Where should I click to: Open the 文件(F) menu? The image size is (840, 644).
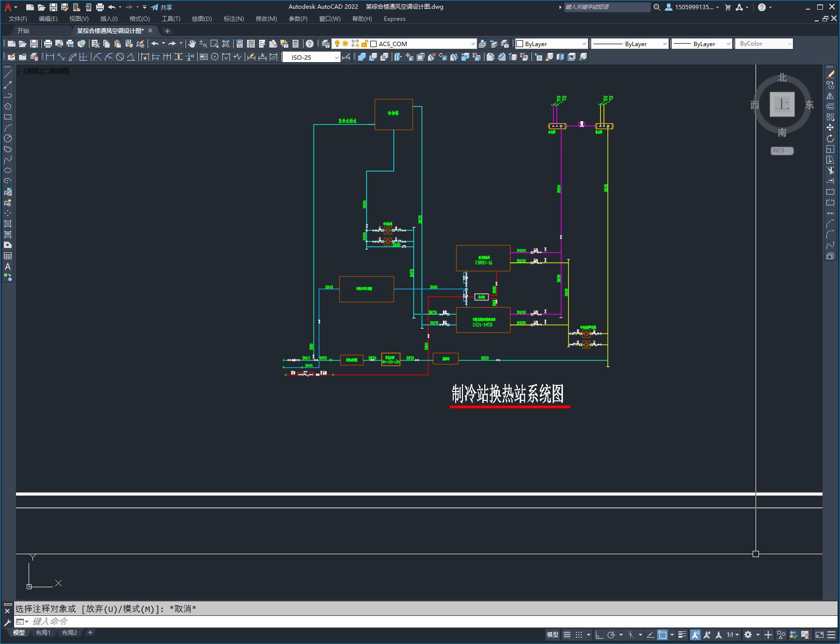tap(18, 19)
